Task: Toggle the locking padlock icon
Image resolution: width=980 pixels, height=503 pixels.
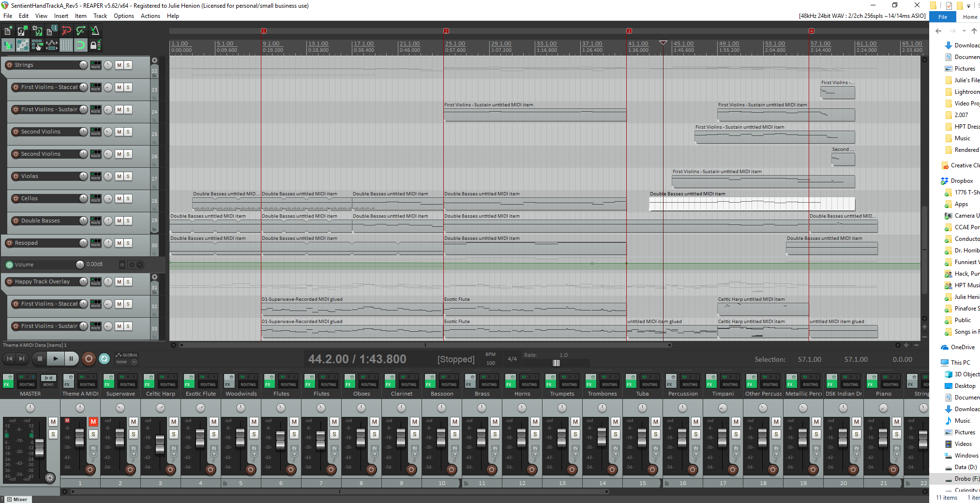Action: click(x=95, y=45)
